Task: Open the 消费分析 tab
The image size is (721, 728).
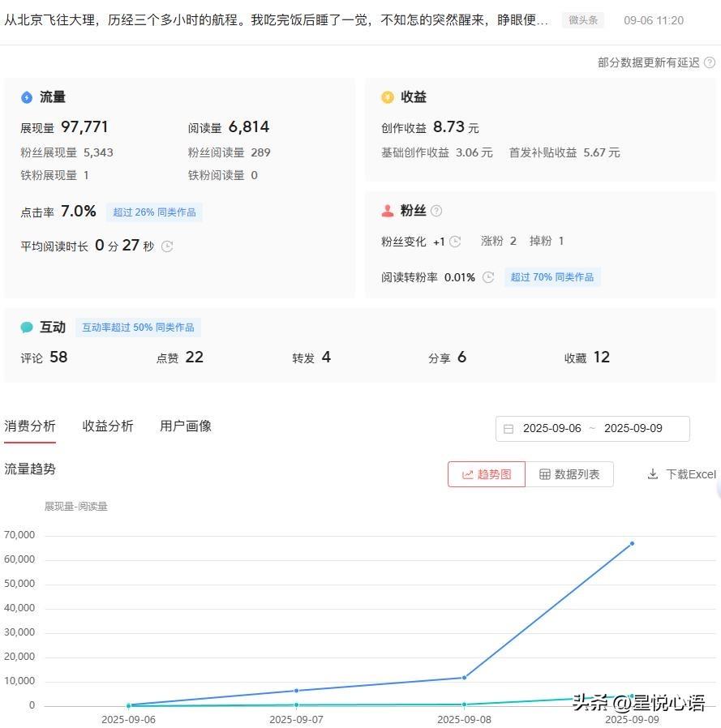Action: (x=30, y=426)
